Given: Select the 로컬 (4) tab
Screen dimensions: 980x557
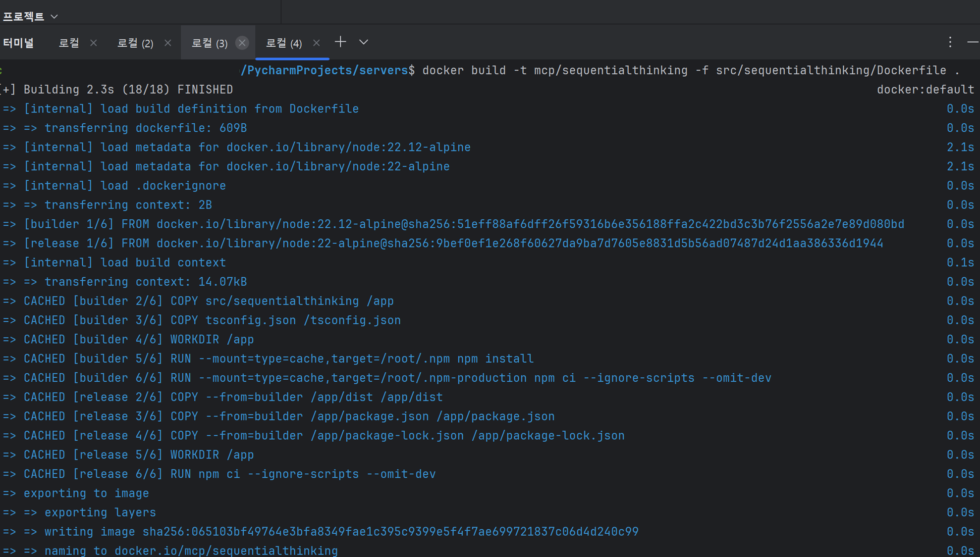Looking at the screenshot, I should pyautogui.click(x=283, y=43).
